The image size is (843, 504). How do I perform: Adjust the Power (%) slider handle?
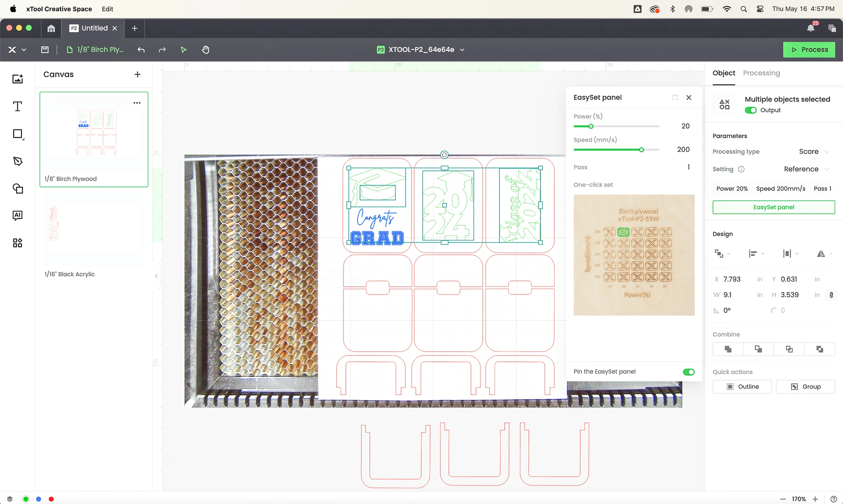click(591, 126)
